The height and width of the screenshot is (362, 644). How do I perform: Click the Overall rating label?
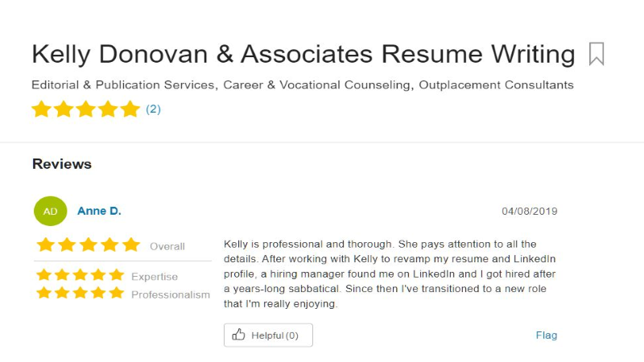167,246
